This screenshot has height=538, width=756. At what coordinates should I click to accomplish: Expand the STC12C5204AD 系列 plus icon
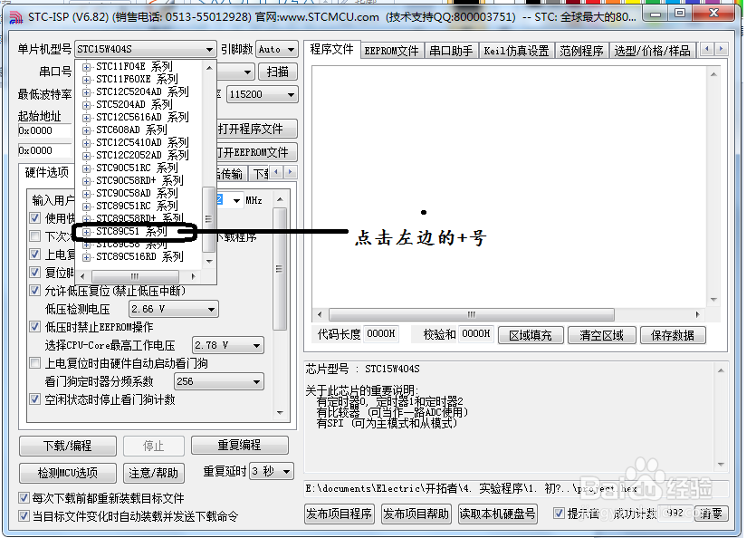(x=86, y=92)
